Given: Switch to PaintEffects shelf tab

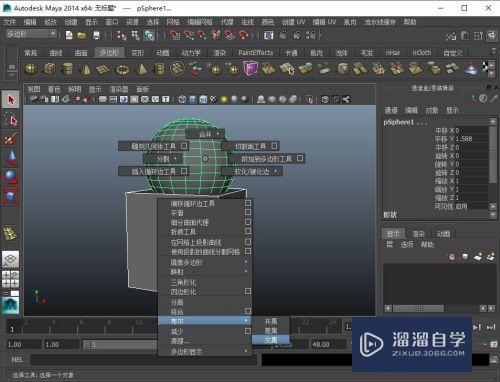Looking at the screenshot, I should click(x=256, y=53).
